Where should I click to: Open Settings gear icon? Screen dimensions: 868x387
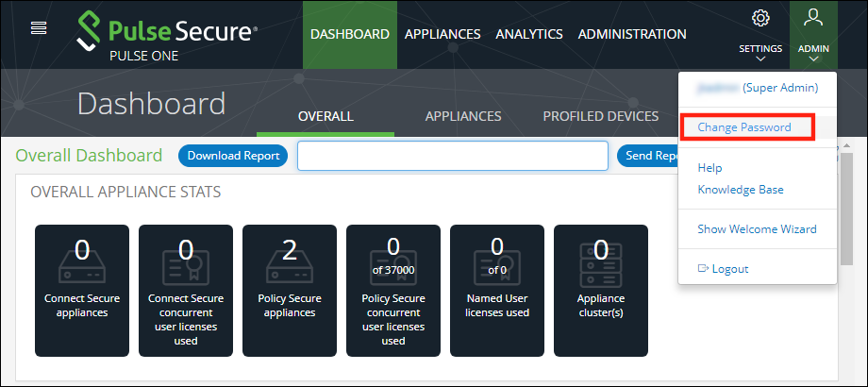(760, 18)
